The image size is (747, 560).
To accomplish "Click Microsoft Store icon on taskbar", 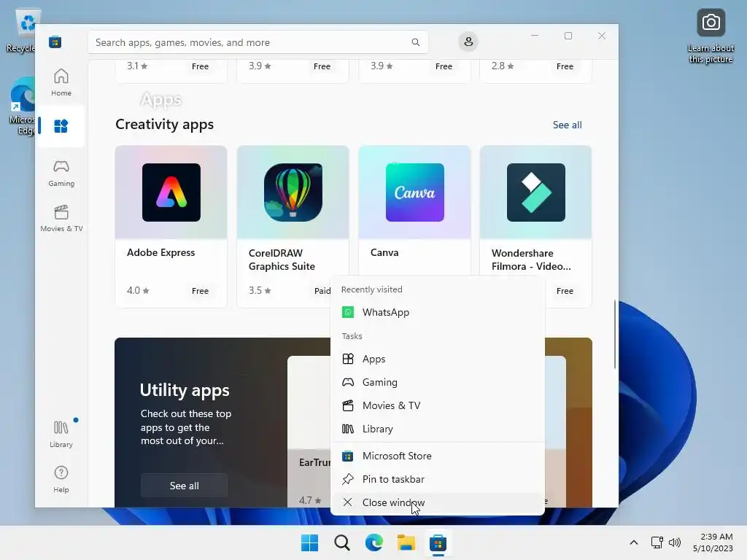I will (x=438, y=542).
